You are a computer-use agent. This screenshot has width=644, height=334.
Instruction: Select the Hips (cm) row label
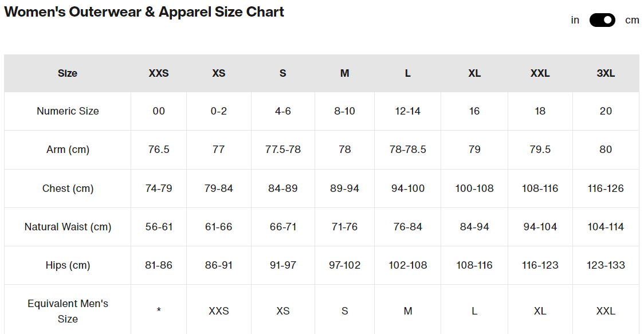(x=68, y=265)
